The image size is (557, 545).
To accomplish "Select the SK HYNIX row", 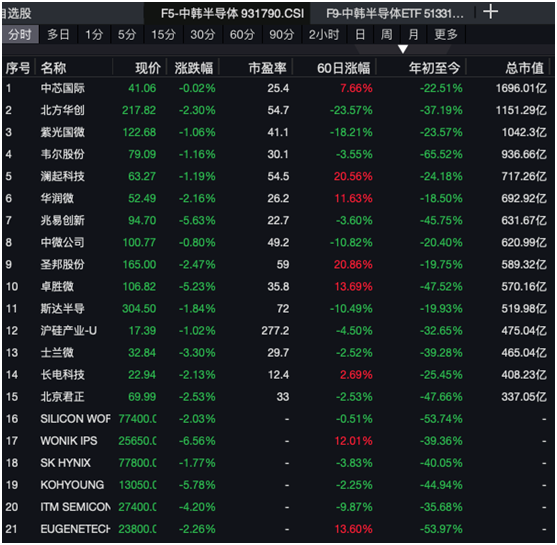I will point(277,463).
